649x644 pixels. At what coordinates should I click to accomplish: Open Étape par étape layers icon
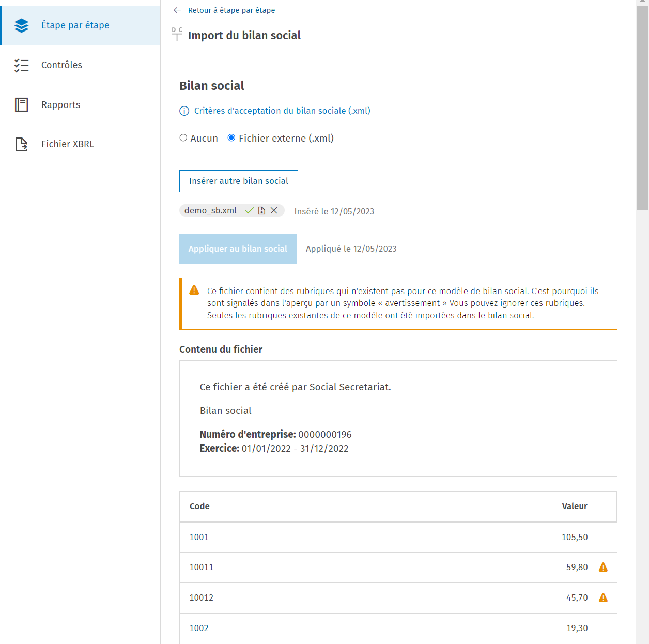[x=22, y=25]
